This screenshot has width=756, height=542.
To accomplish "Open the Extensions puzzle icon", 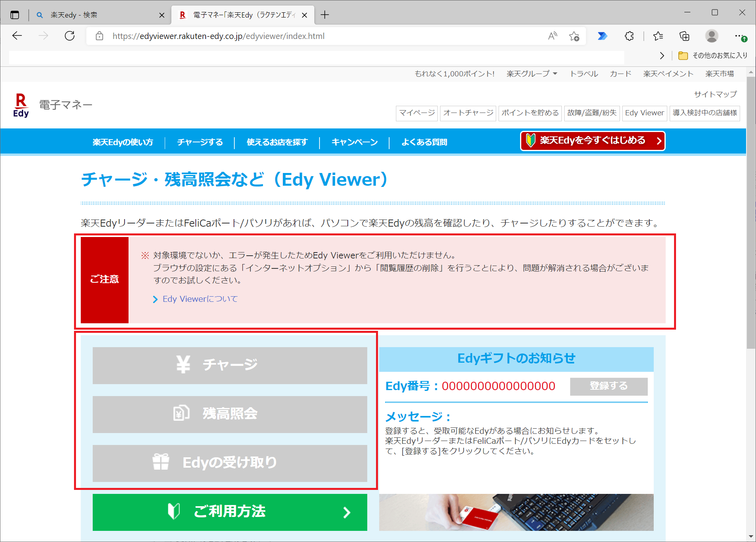I will (629, 36).
